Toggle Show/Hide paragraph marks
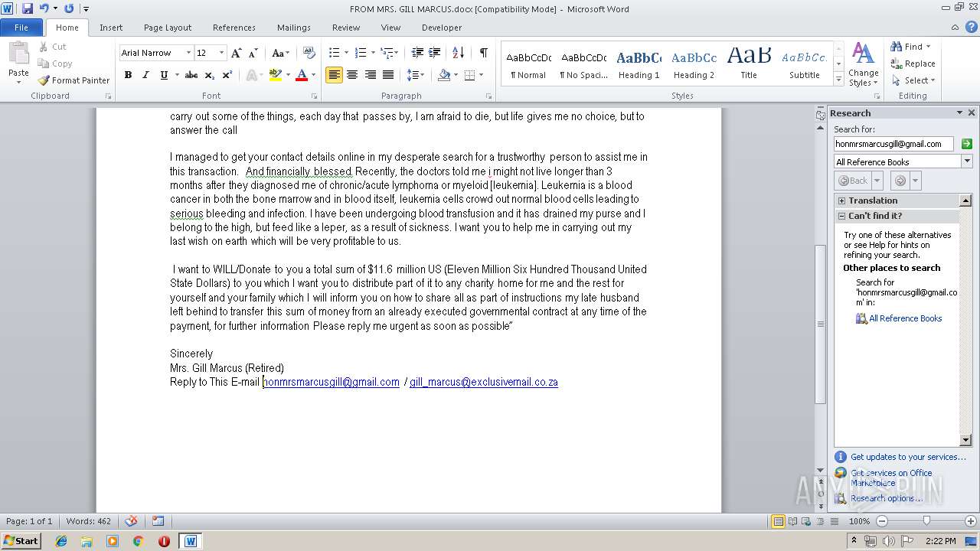Screen dimensions: 980x551 coord(484,53)
